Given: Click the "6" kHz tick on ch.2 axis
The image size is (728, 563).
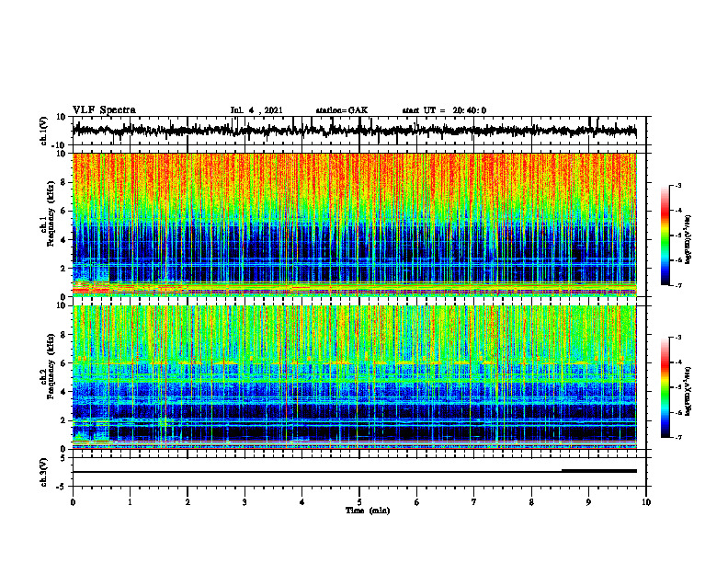Looking at the screenshot, I should (x=64, y=363).
